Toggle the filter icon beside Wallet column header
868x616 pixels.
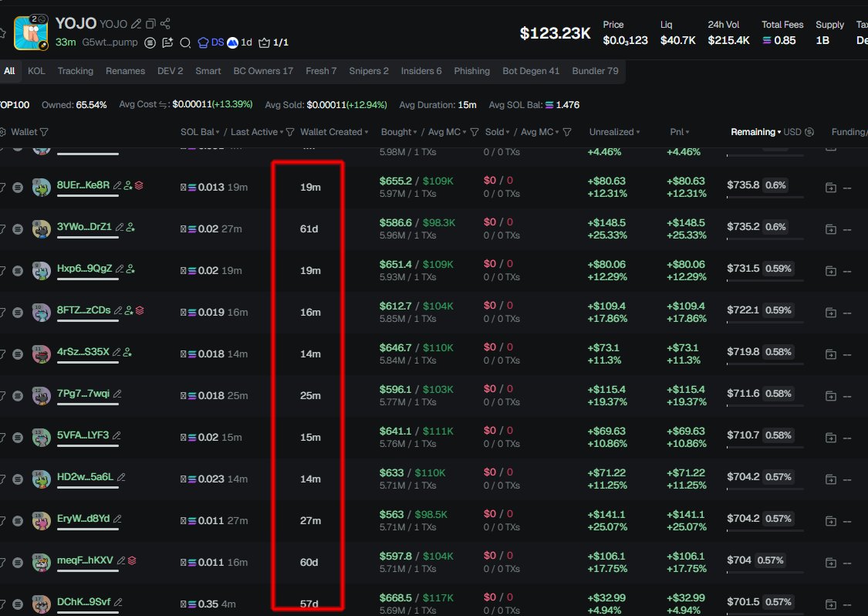pos(43,132)
